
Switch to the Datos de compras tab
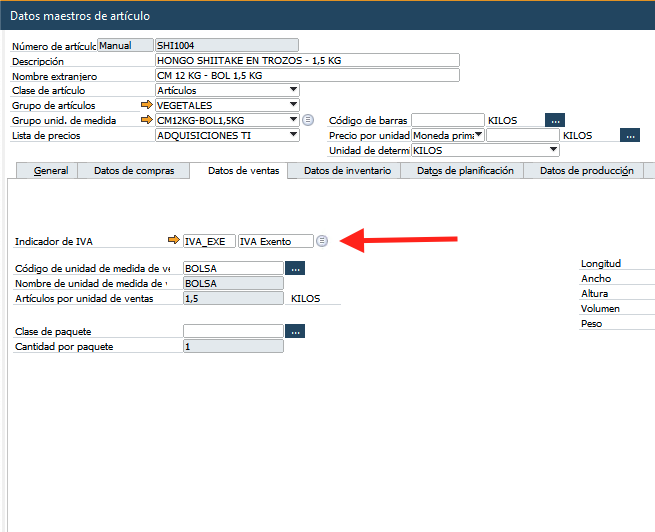click(134, 171)
